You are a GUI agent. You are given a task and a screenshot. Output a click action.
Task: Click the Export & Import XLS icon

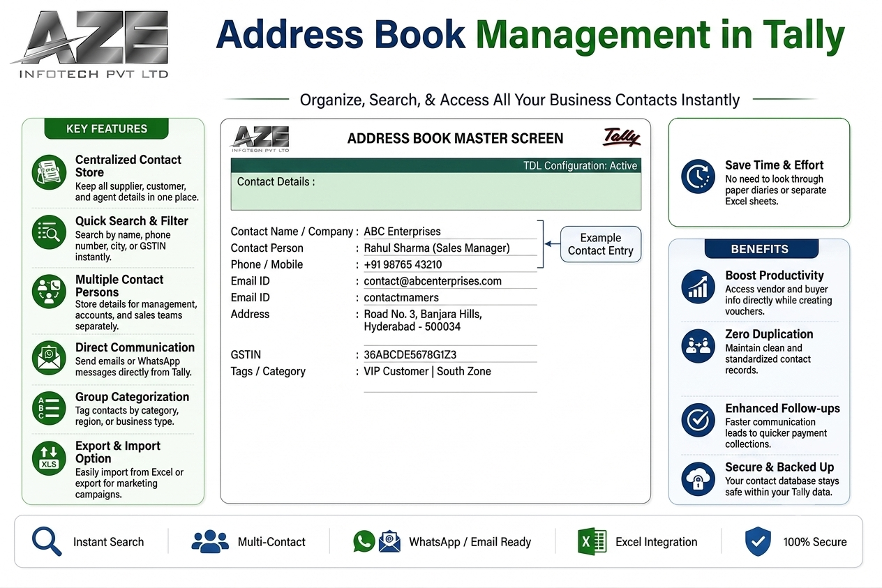(x=50, y=458)
